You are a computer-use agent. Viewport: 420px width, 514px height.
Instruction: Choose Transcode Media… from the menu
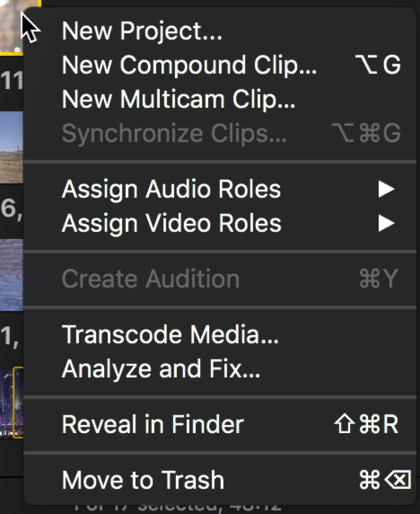tap(170, 335)
